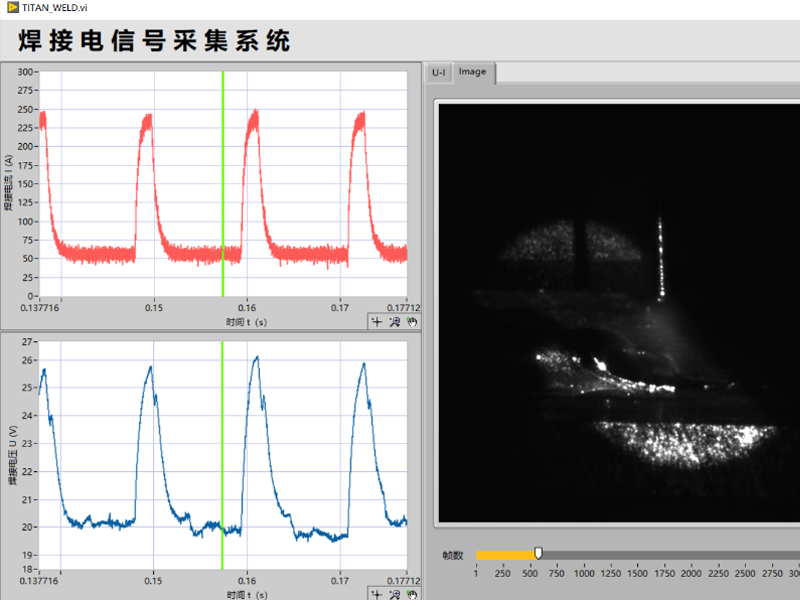The width and height of the screenshot is (800, 600).
Task: Activate the zoom magnifier on voltage graph
Action: coord(394,594)
